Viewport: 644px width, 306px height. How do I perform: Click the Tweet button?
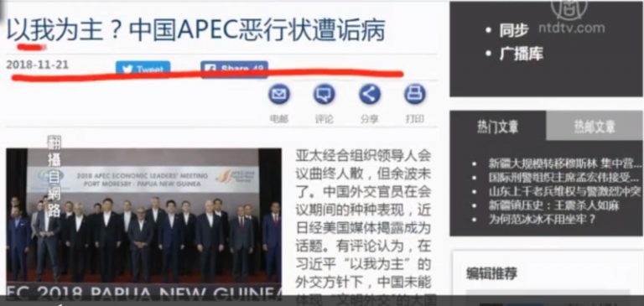pyautogui.click(x=143, y=68)
